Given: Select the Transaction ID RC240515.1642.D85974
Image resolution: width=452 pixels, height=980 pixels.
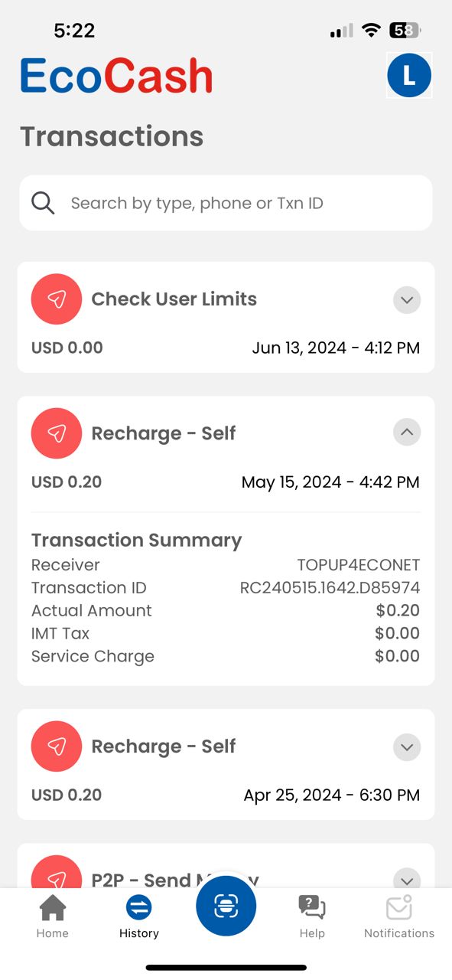Looking at the screenshot, I should click(x=330, y=588).
